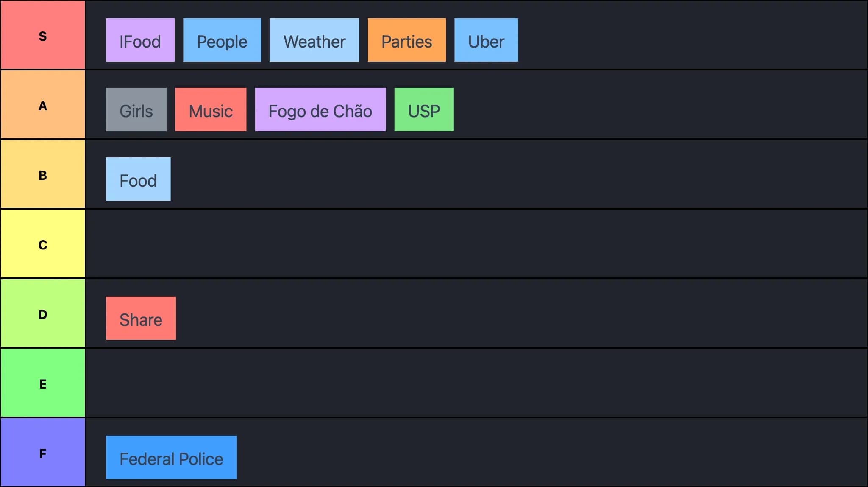Click the People tile
This screenshot has height=487, width=868.
pyautogui.click(x=222, y=40)
